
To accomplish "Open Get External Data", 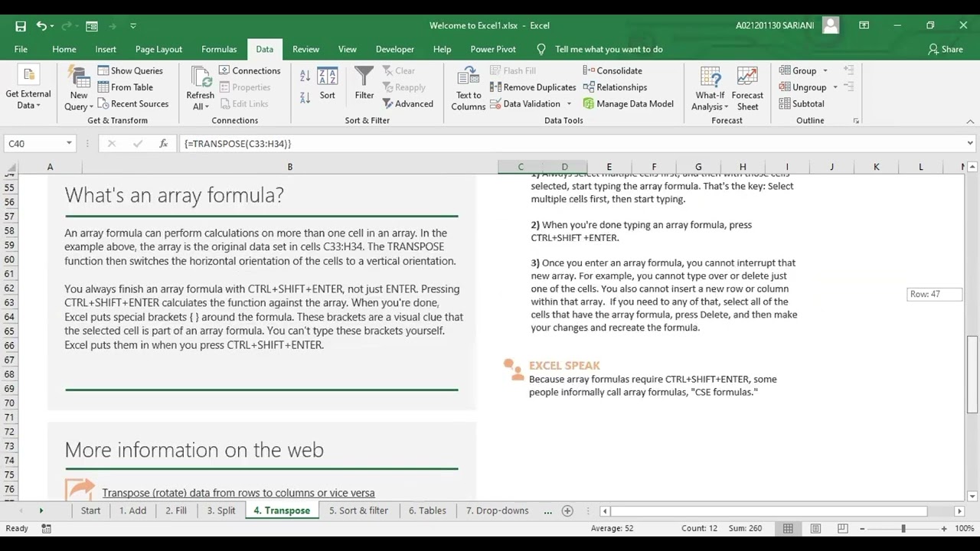I will 28,88.
